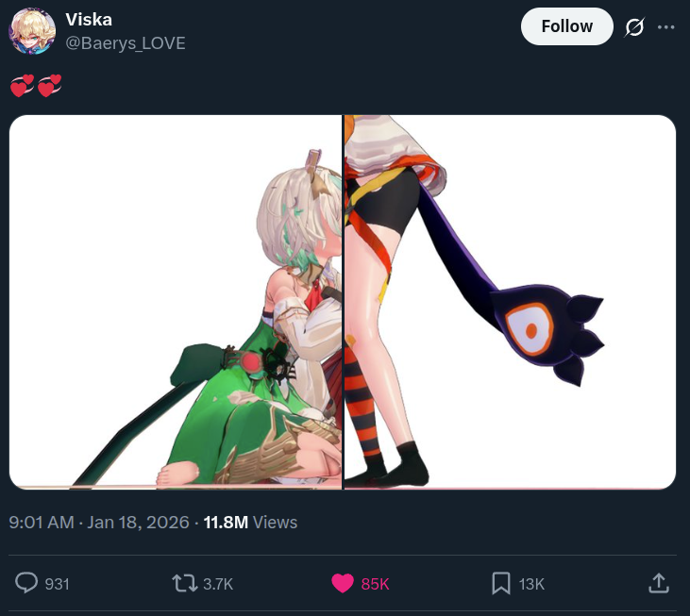Open the left image with green dress

(x=176, y=302)
